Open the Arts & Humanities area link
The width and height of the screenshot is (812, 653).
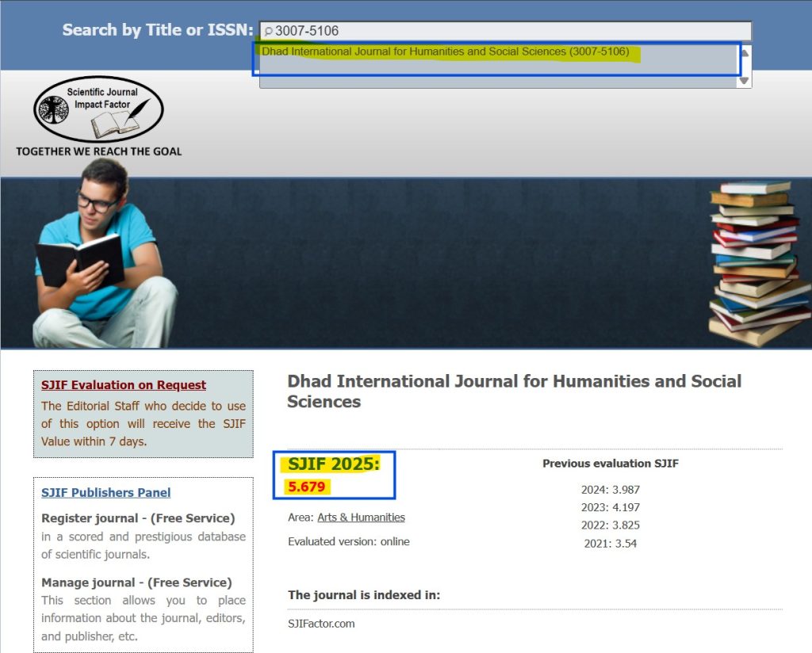click(361, 517)
